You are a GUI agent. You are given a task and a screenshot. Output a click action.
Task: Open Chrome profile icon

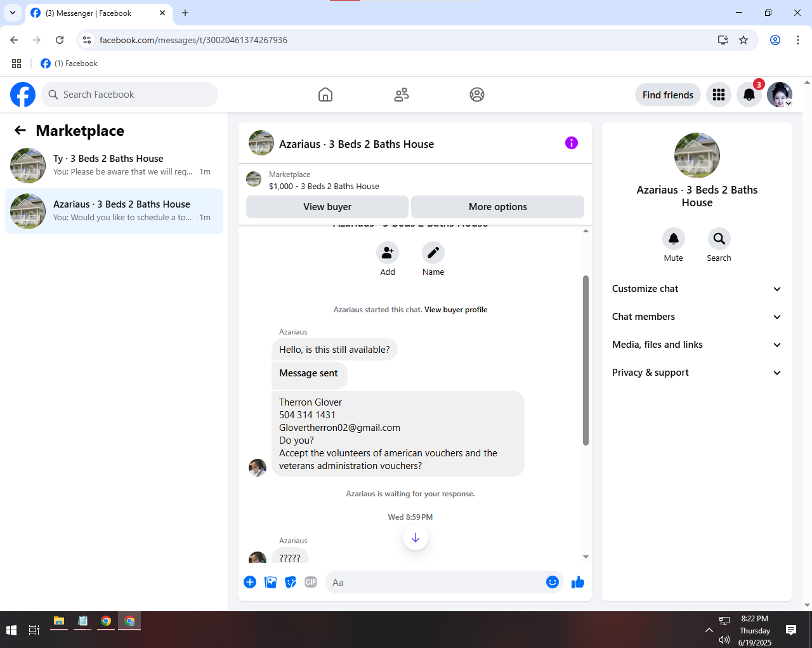(775, 40)
